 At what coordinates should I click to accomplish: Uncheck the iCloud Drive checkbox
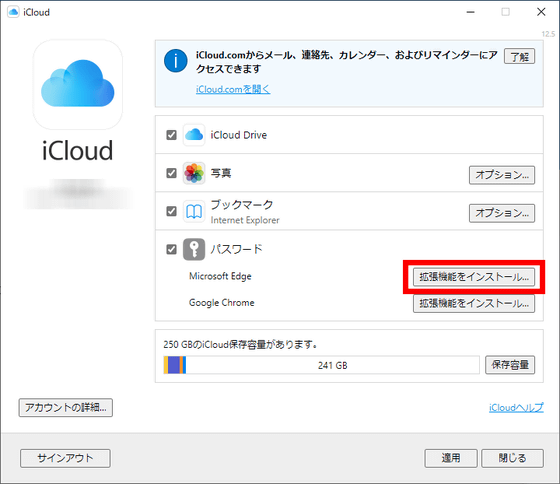pos(171,135)
